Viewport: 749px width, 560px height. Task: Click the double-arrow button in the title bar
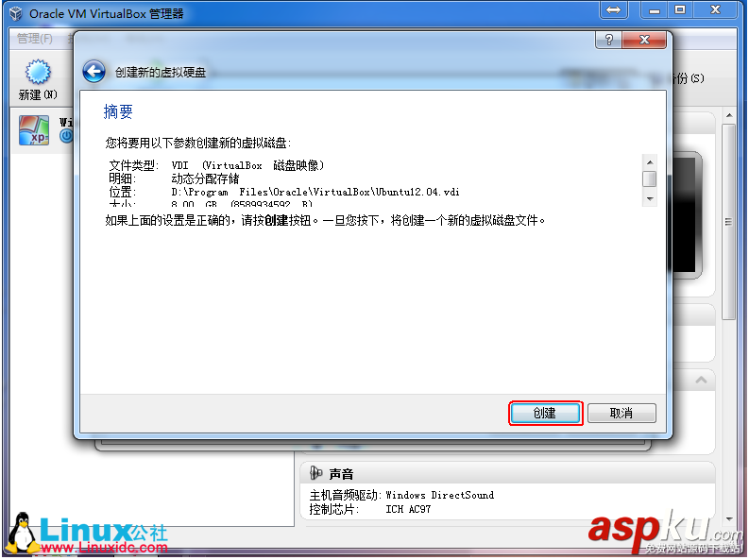(613, 9)
